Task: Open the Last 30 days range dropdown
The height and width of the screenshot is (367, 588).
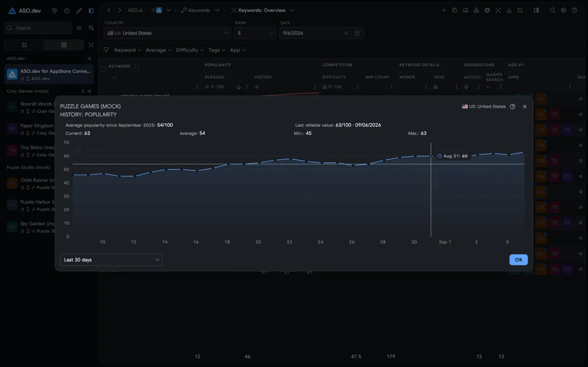Action: click(111, 260)
